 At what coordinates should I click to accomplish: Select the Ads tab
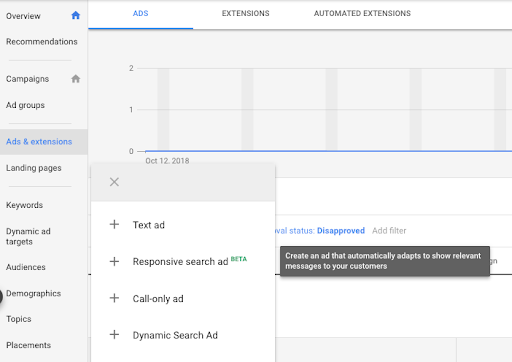(141, 13)
